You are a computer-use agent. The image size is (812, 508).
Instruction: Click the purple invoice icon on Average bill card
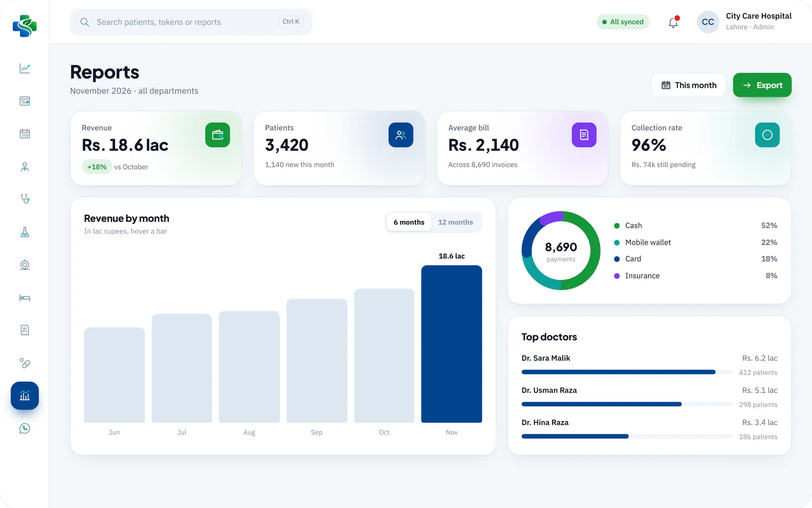click(584, 135)
